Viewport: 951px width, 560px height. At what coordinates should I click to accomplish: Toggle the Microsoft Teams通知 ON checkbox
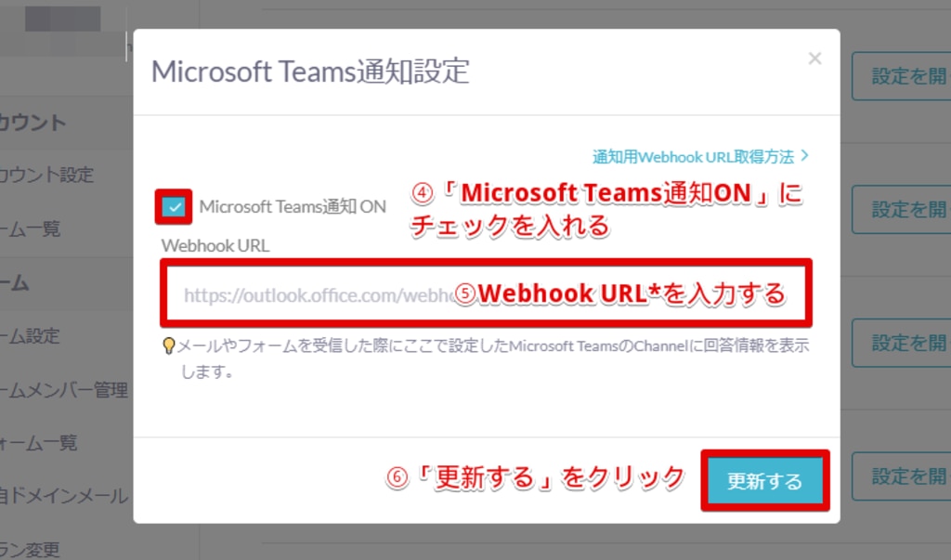tap(174, 207)
